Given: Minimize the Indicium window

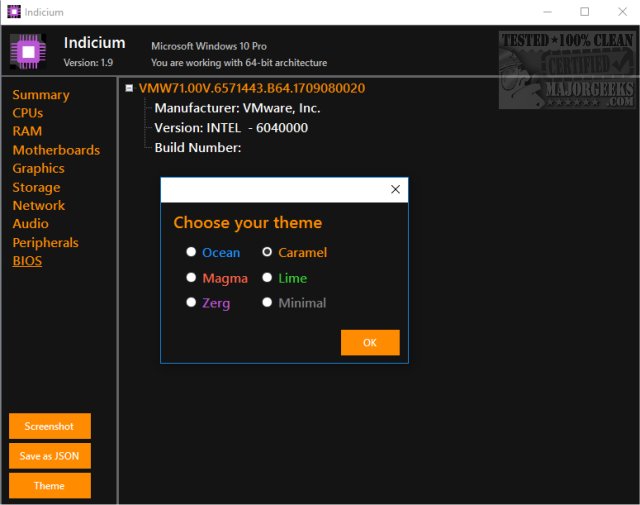Looking at the screenshot, I should (x=547, y=12).
